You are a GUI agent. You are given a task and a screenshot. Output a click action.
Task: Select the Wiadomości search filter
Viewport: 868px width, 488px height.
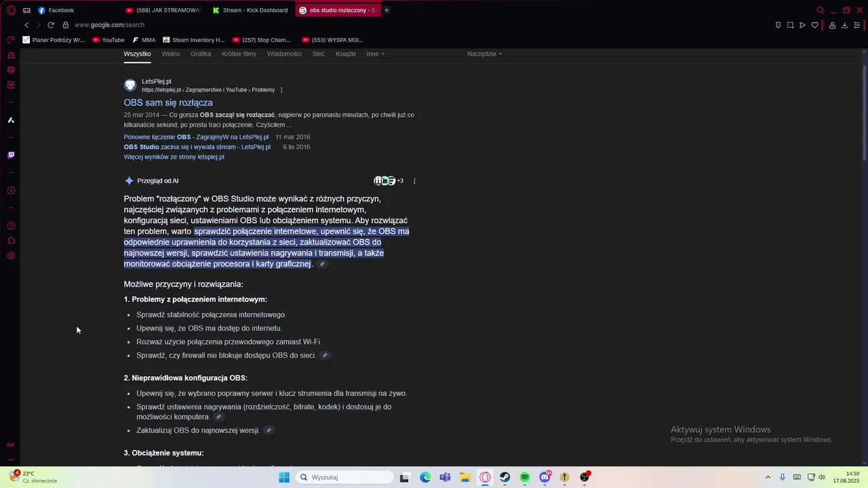284,54
